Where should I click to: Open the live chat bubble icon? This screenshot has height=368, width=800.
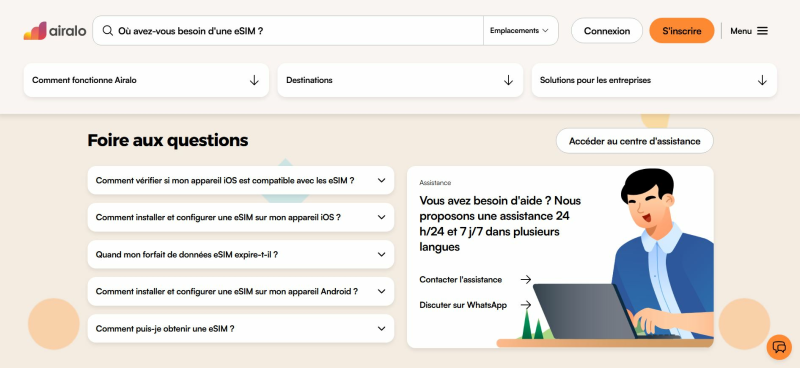tap(779, 347)
